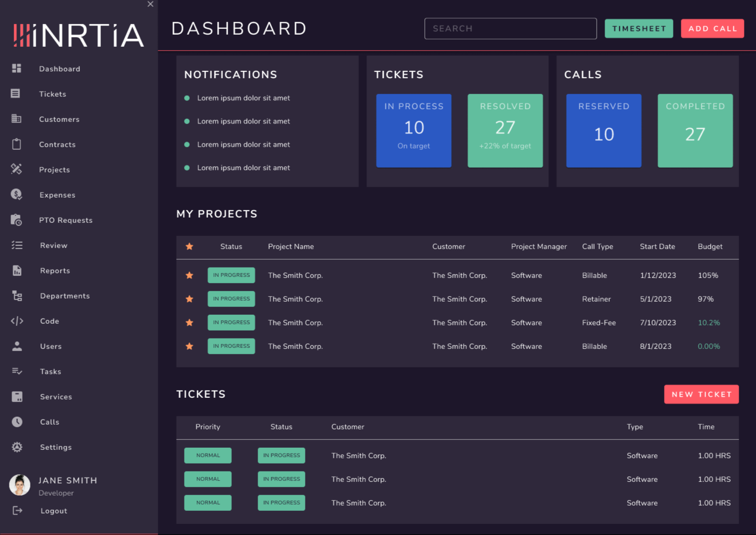Click the Logout arrow icon
756x535 pixels.
coord(17,510)
